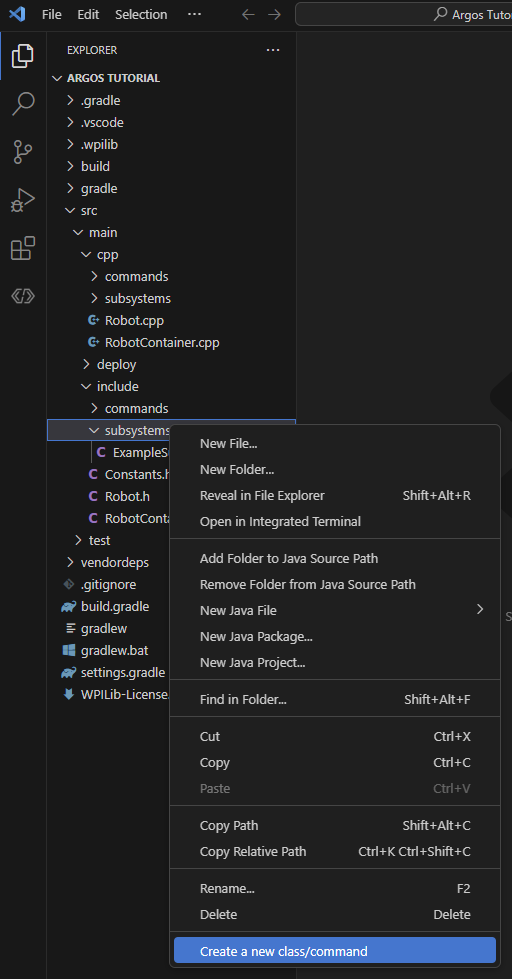This screenshot has height=979, width=512.
Task: Click the Robot.cpp file icon
Action: click(x=94, y=321)
